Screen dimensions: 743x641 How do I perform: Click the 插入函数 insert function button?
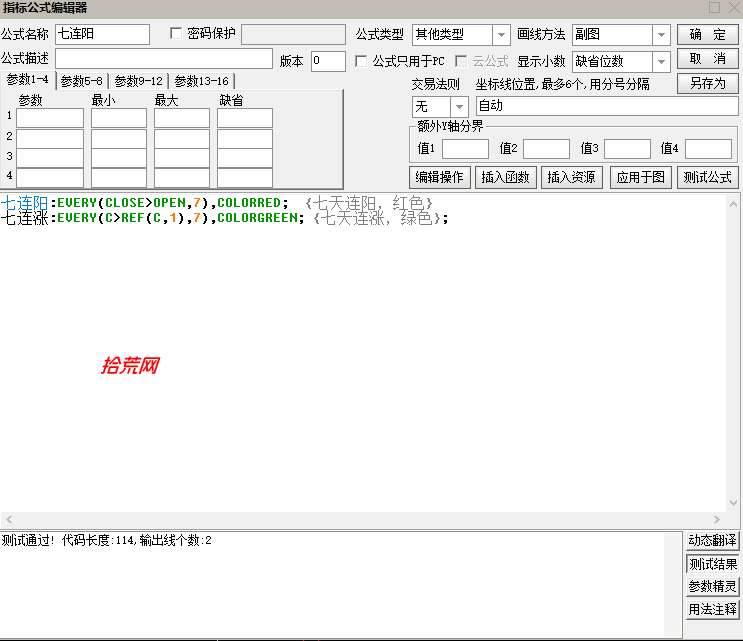505,177
